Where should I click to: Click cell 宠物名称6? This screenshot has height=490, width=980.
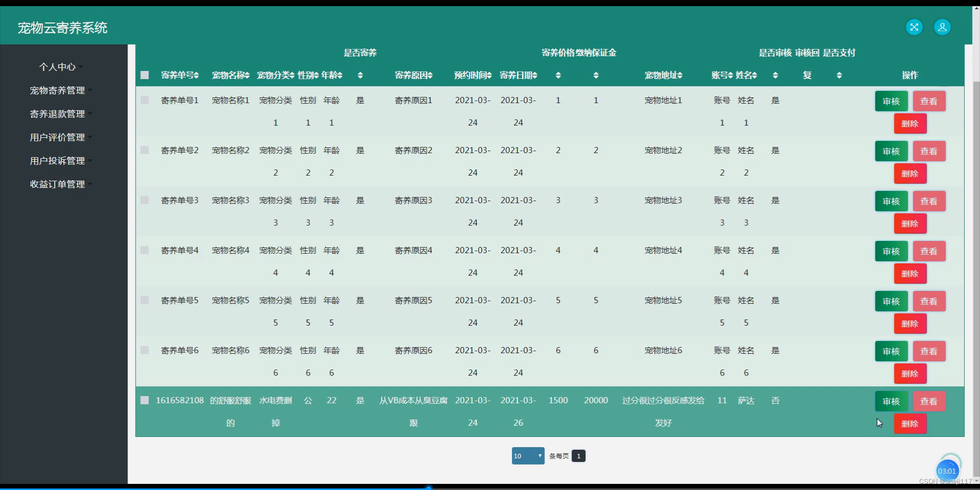[x=231, y=351]
